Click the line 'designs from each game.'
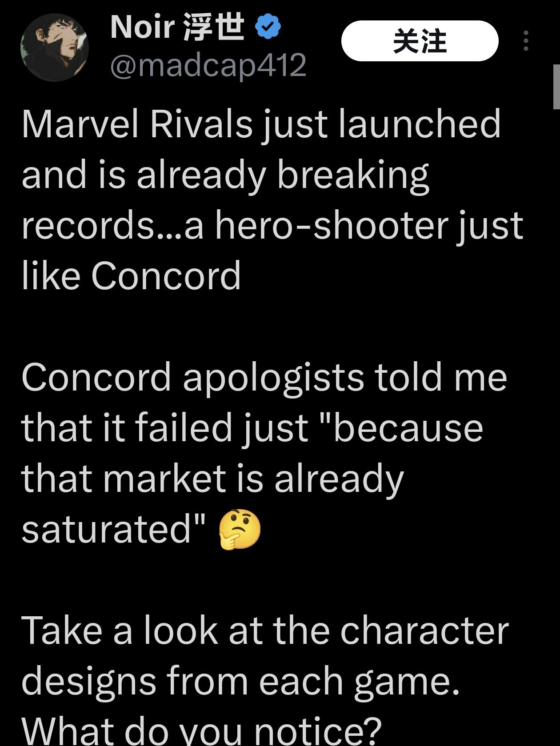 click(240, 682)
